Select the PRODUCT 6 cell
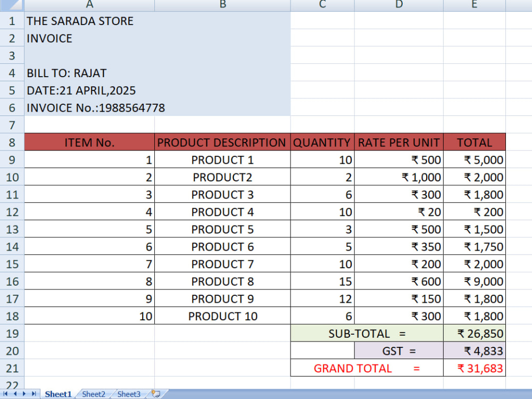The height and width of the screenshot is (399, 532). [222, 246]
